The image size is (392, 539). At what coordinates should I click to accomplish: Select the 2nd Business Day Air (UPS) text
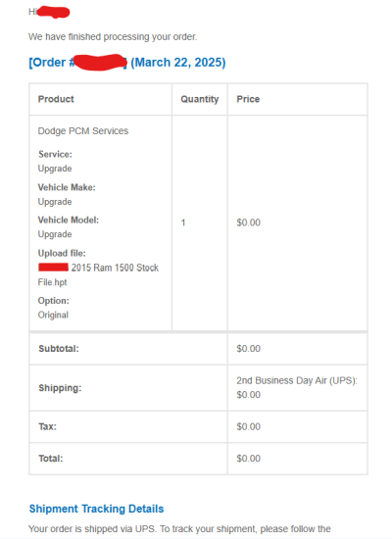[x=297, y=380]
